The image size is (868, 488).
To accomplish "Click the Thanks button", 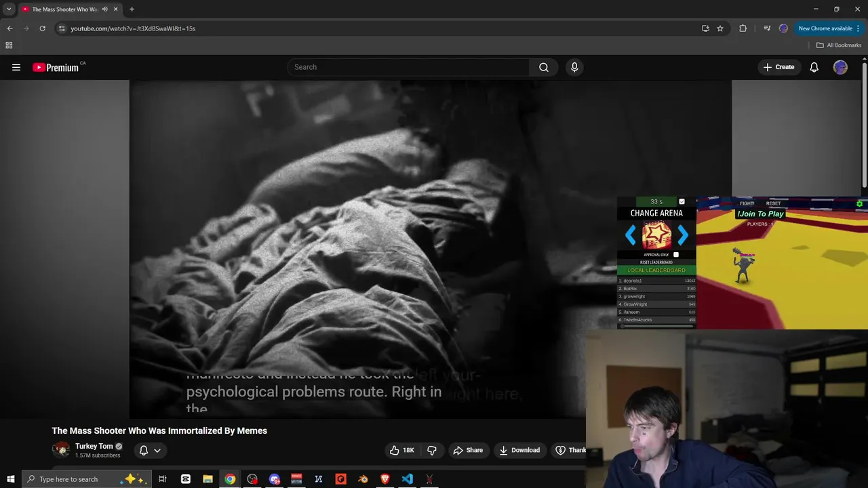I will point(568,450).
